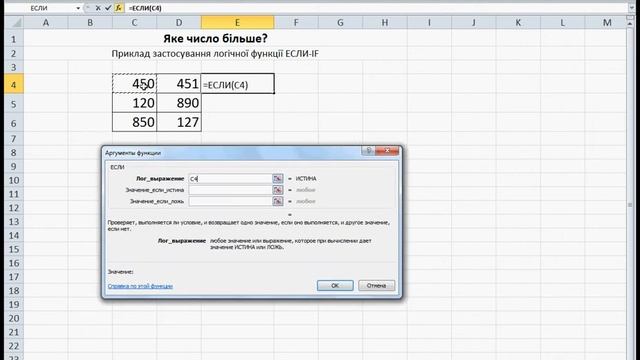
Task: Expand formula bar with the right-edge arrow
Action: (x=631, y=8)
